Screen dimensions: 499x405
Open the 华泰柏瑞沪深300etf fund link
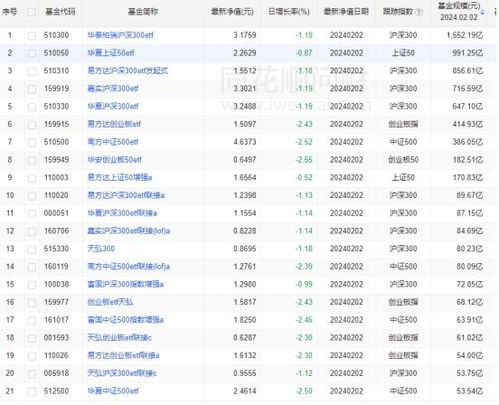120,35
